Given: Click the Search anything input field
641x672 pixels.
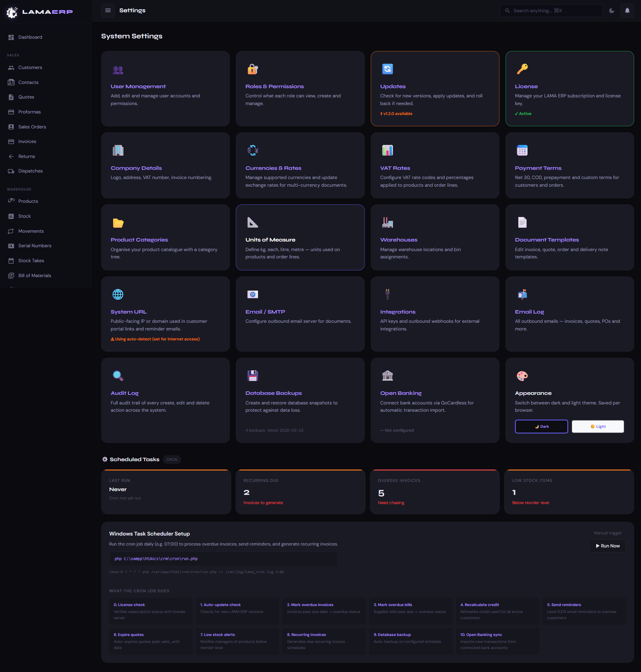Looking at the screenshot, I should (x=552, y=11).
